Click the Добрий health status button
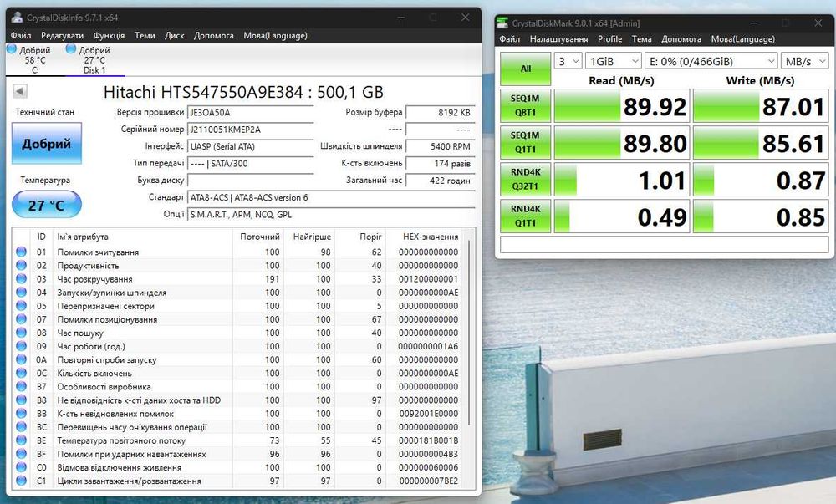The width and height of the screenshot is (836, 504). [x=46, y=143]
